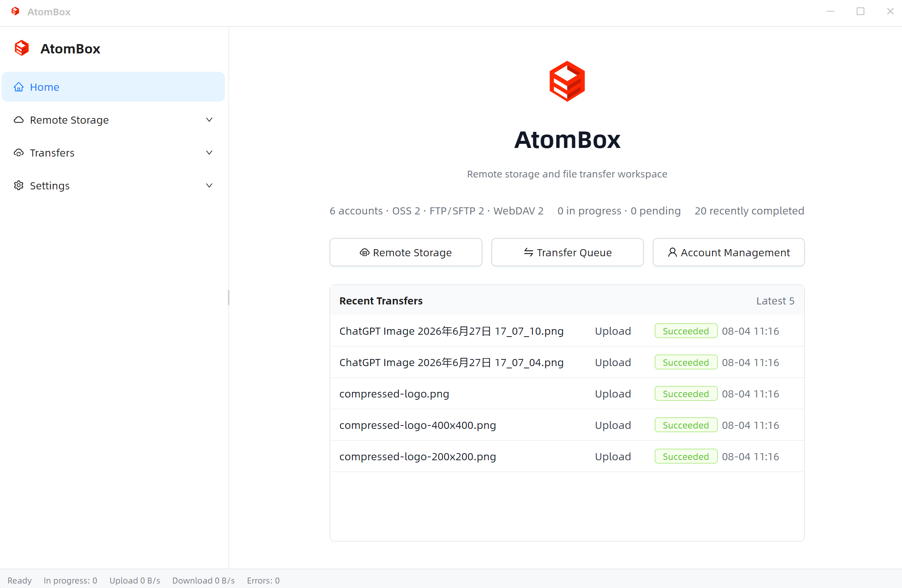This screenshot has width=902, height=588.
Task: Maximize the AtomBox window
Action: click(x=860, y=11)
